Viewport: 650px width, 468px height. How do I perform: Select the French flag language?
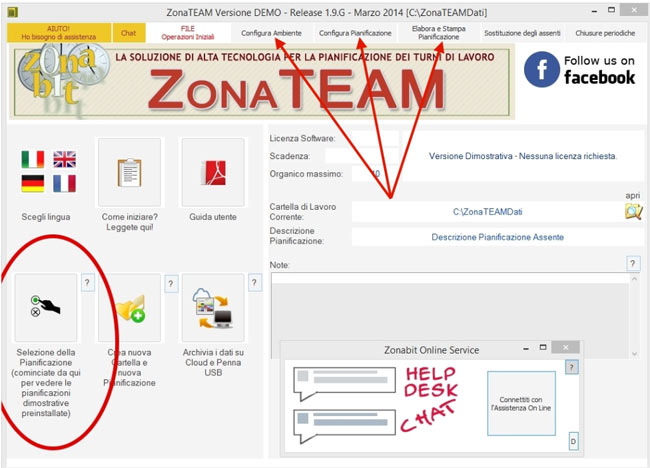(65, 184)
